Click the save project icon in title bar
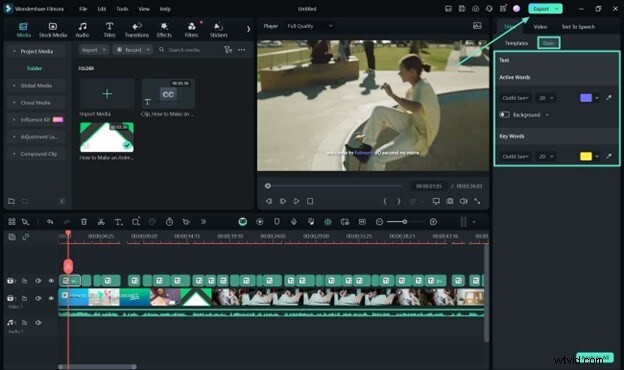 (462, 9)
